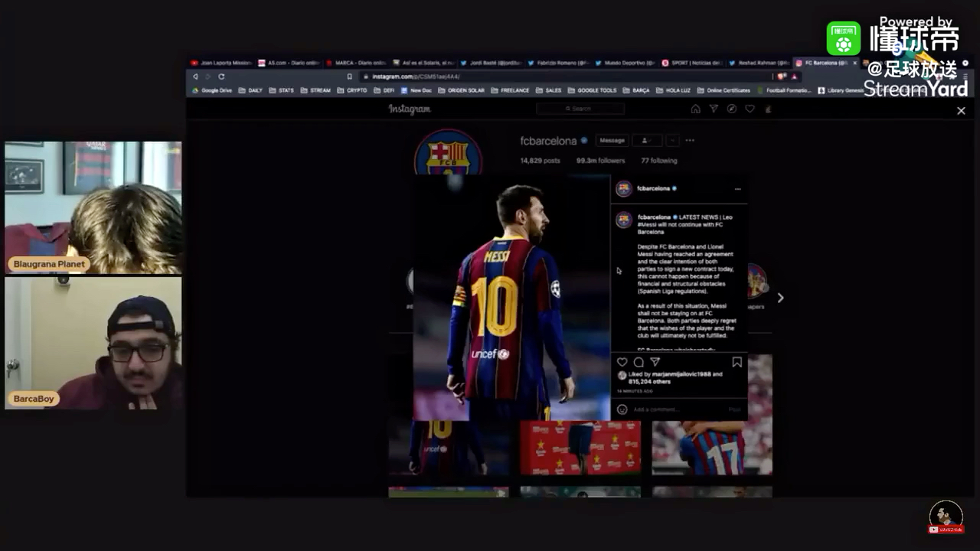Close the post overlay with the X
Viewport: 980px width, 551px height.
961,110
